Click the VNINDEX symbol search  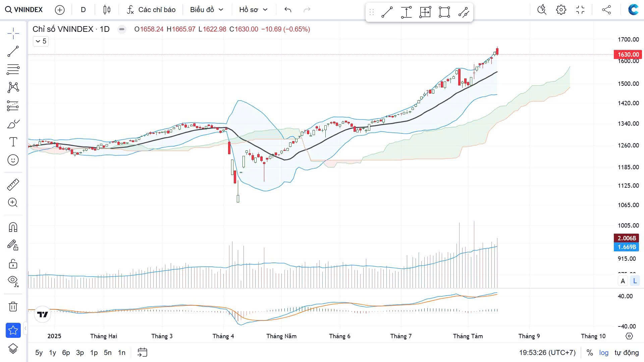click(x=24, y=10)
